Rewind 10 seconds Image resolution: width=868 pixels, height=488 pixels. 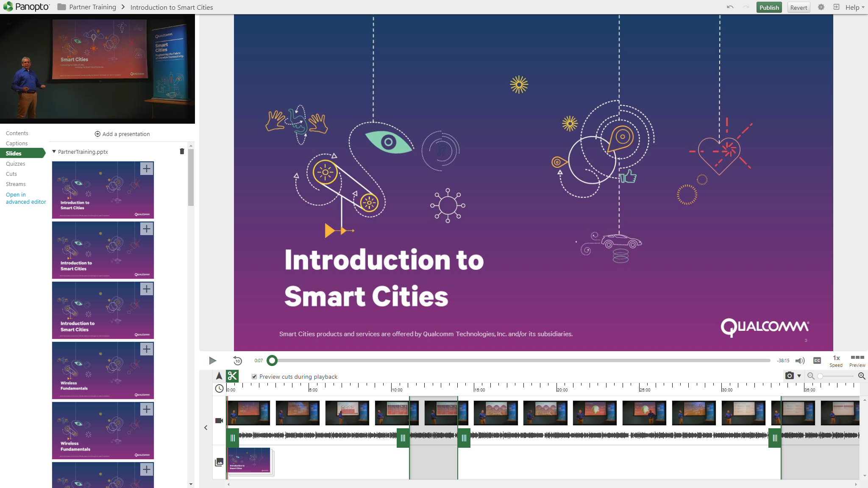point(238,360)
